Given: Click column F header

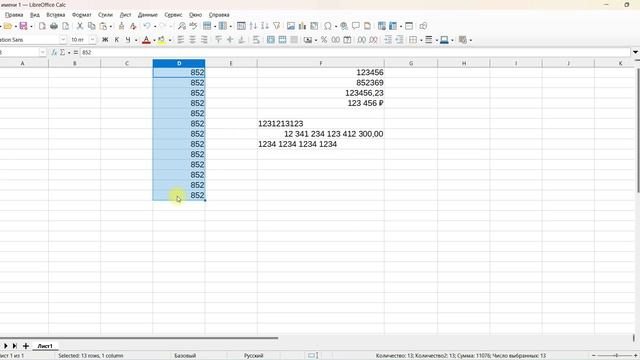Looking at the screenshot, I should (320, 63).
